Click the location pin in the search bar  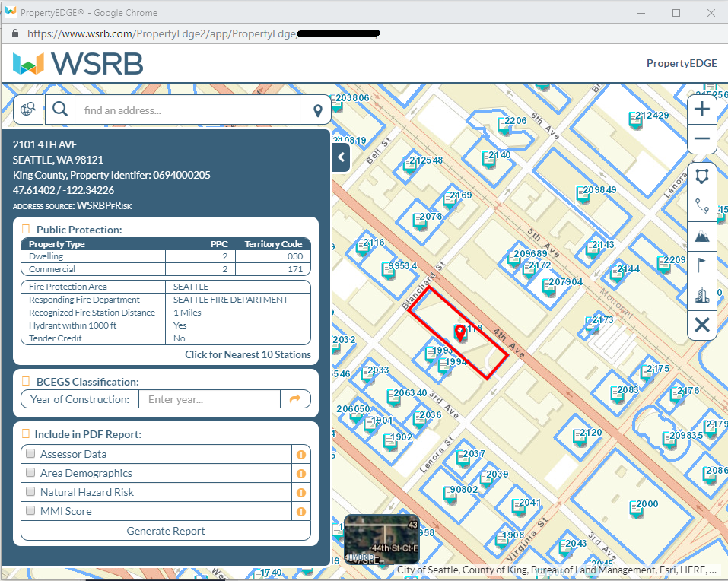click(x=317, y=110)
